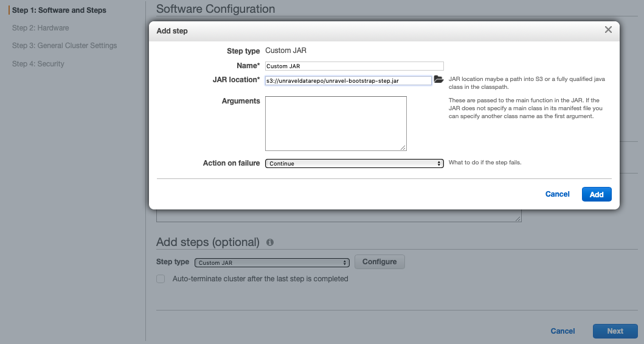Click the 'What to do if the step fails' text
Image resolution: width=644 pixels, height=344 pixels.
pos(485,163)
